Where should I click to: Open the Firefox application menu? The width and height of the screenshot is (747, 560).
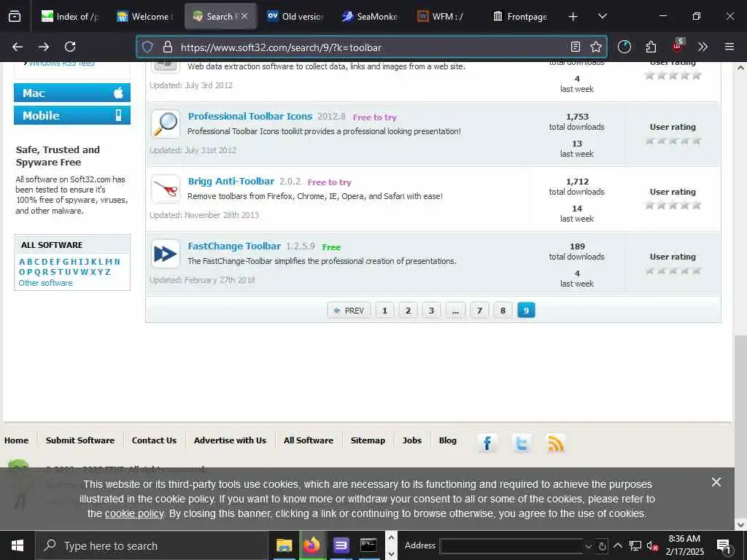click(x=729, y=47)
